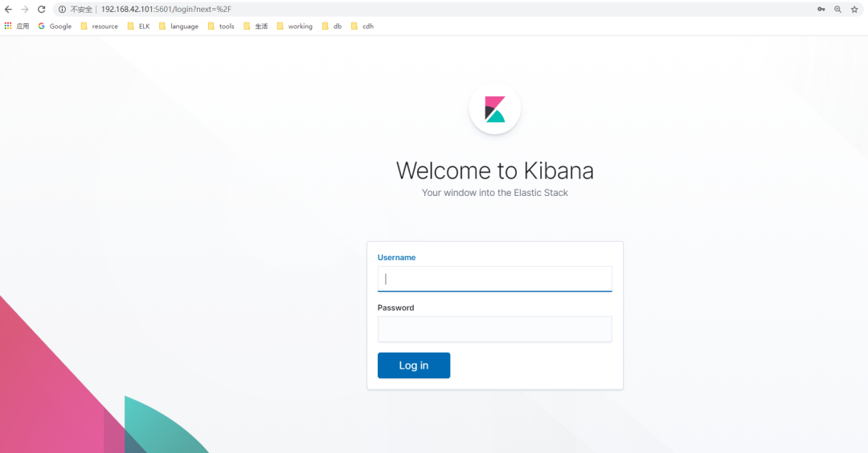The height and width of the screenshot is (453, 868).
Task: Click the browser forward arrow
Action: 25,10
